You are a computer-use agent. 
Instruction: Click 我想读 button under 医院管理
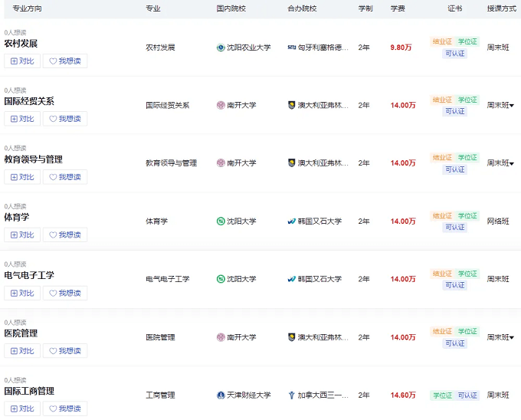pyautogui.click(x=65, y=350)
